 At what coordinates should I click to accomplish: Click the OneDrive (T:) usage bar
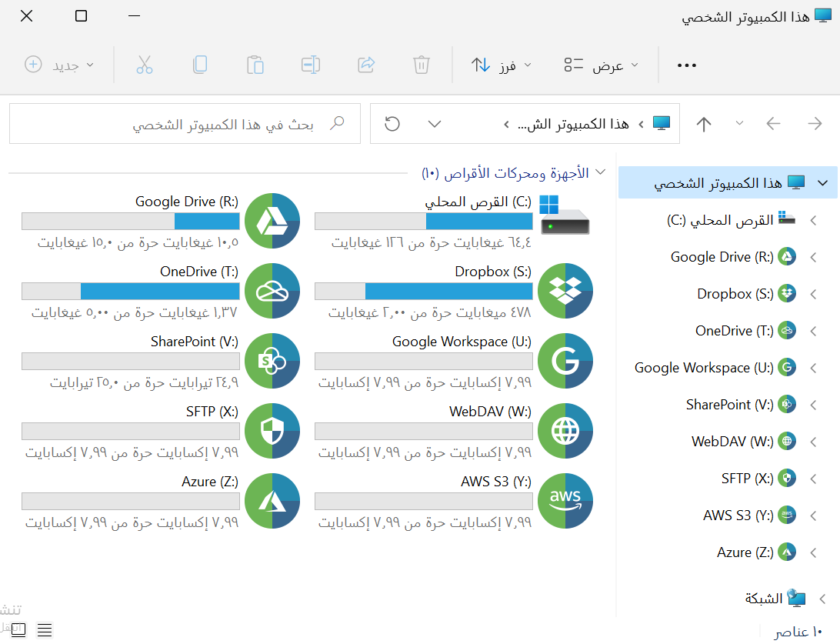click(x=131, y=292)
